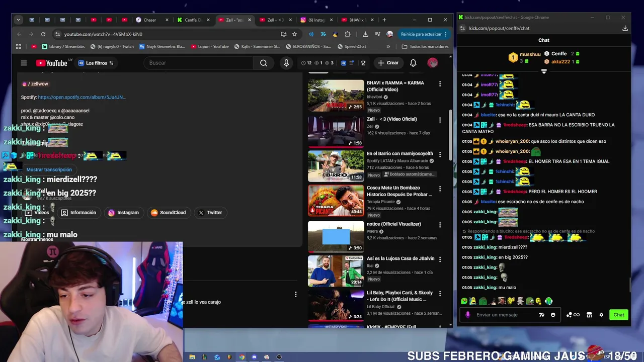Open the Library / Streamlabs bookmark
The height and width of the screenshot is (362, 644).
63,46
